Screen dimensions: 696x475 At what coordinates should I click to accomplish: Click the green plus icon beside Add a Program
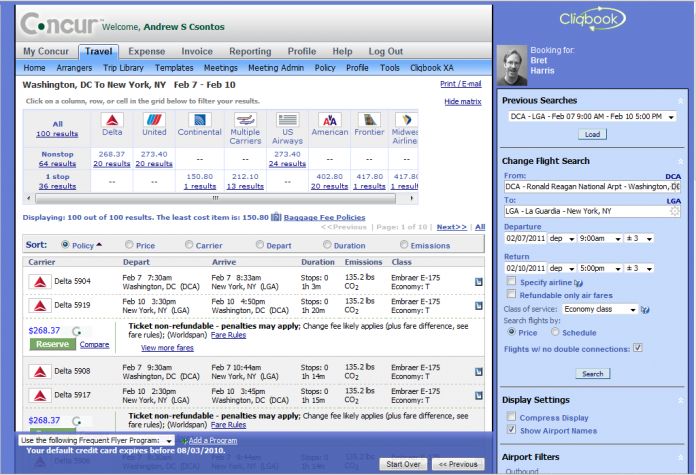pos(184,441)
